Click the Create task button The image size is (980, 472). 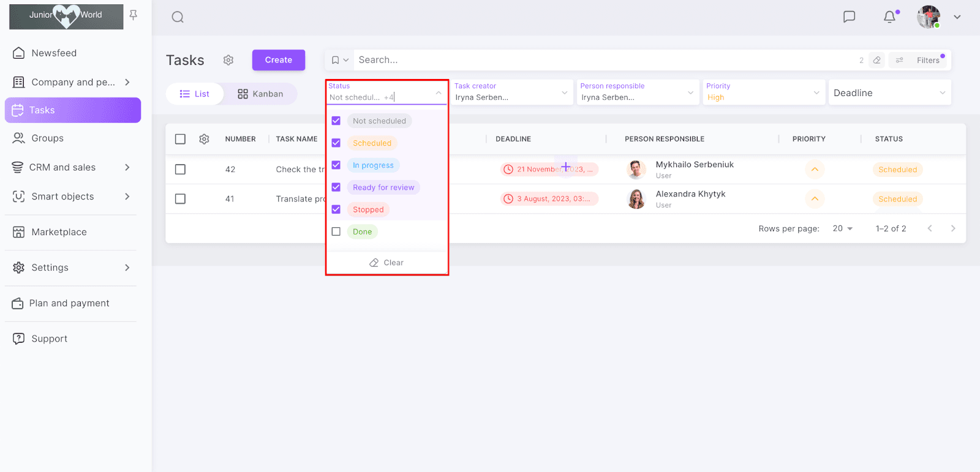279,60
